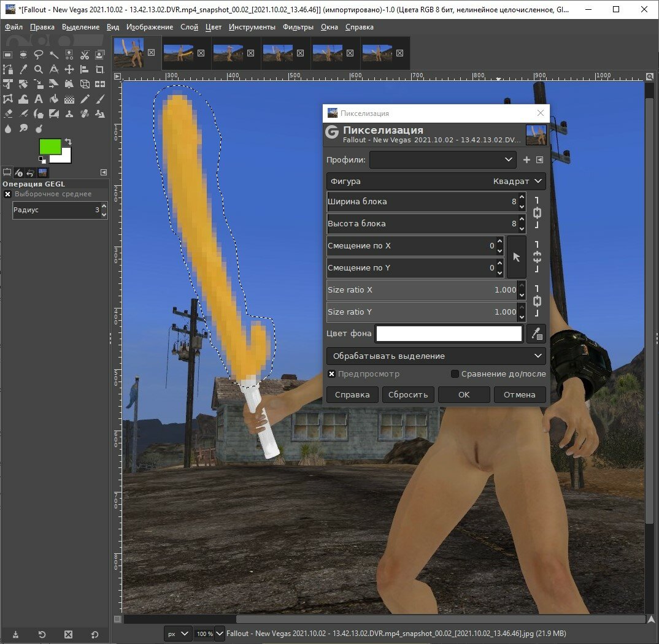Click the Сбросить reset button
Viewport: 659px width, 644px height.
pyautogui.click(x=408, y=394)
